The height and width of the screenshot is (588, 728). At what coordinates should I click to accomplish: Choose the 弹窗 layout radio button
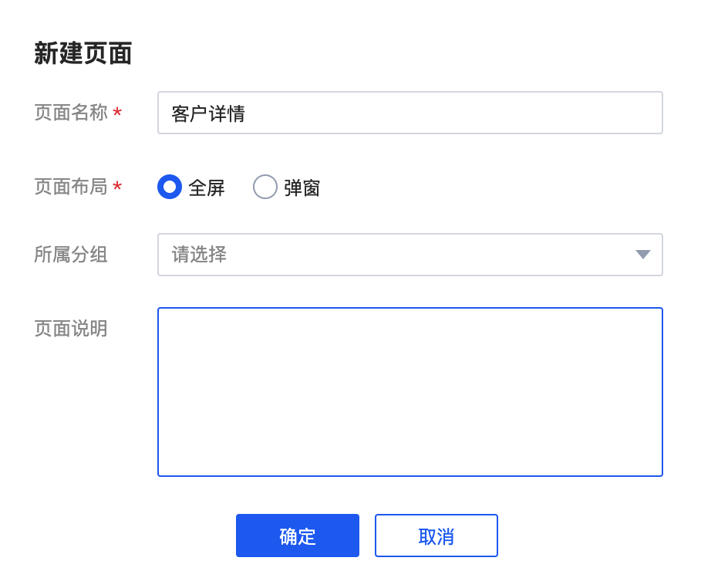tap(265, 187)
